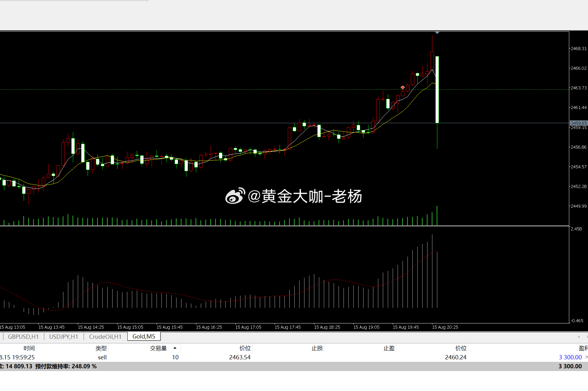Switch to the GBPUSD,H1 chart tab

tap(23, 337)
